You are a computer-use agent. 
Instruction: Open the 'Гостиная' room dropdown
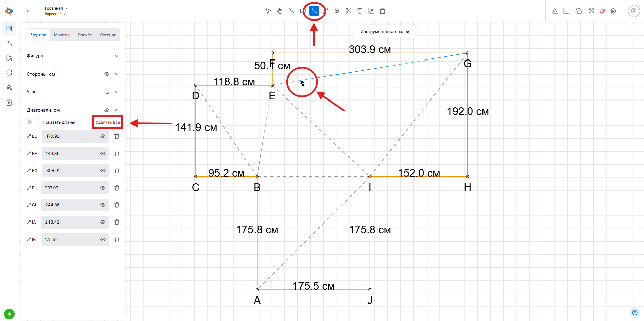coord(56,8)
